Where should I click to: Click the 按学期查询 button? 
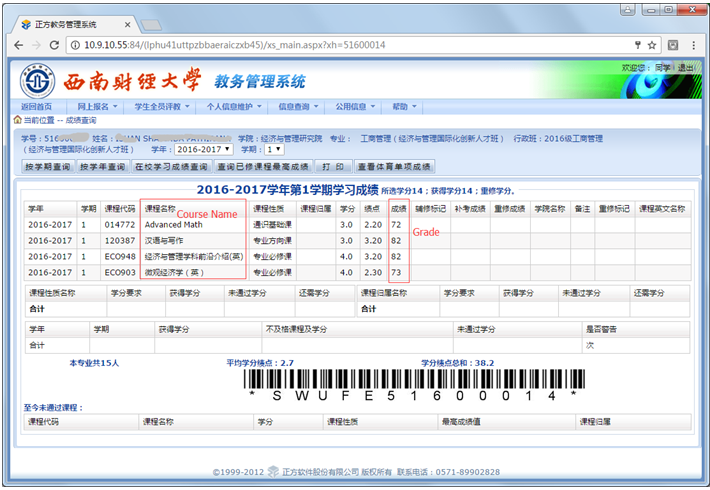[47, 166]
